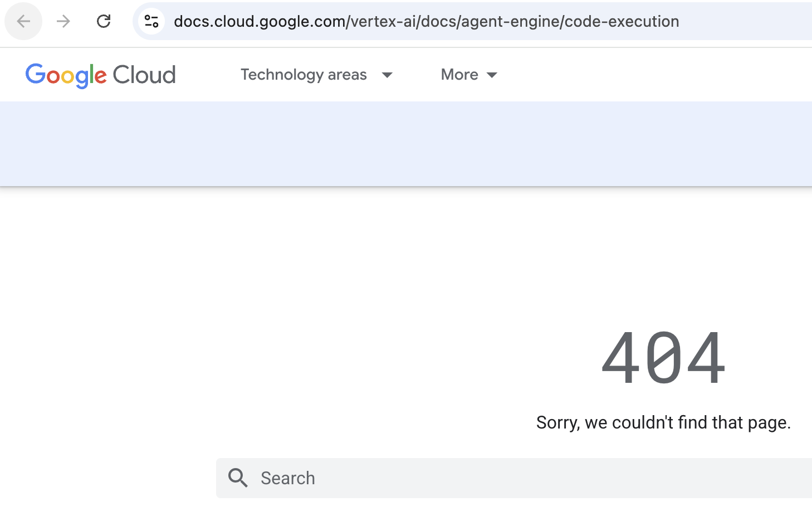Viewport: 812px width, 516px height.
Task: Open the Technology areas menu
Action: [316, 75]
